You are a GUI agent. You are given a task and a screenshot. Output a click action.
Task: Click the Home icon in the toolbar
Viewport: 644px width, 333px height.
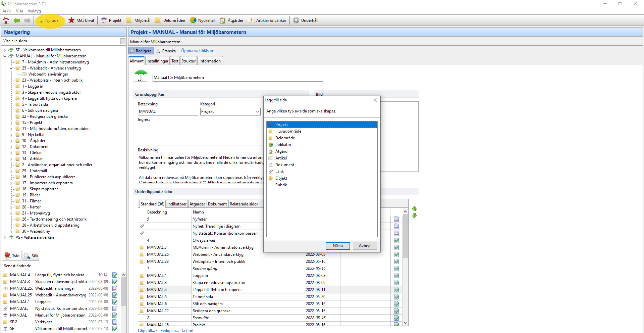pos(6,20)
